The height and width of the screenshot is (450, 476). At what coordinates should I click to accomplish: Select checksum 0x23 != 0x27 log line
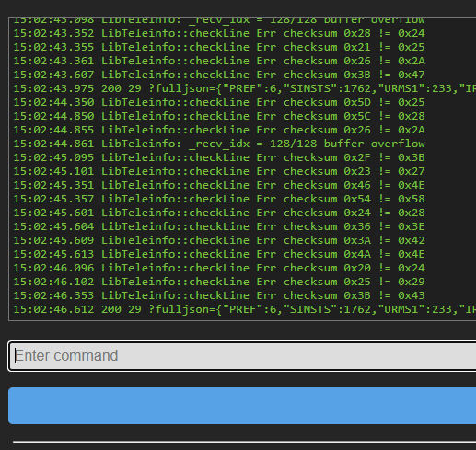click(219, 171)
